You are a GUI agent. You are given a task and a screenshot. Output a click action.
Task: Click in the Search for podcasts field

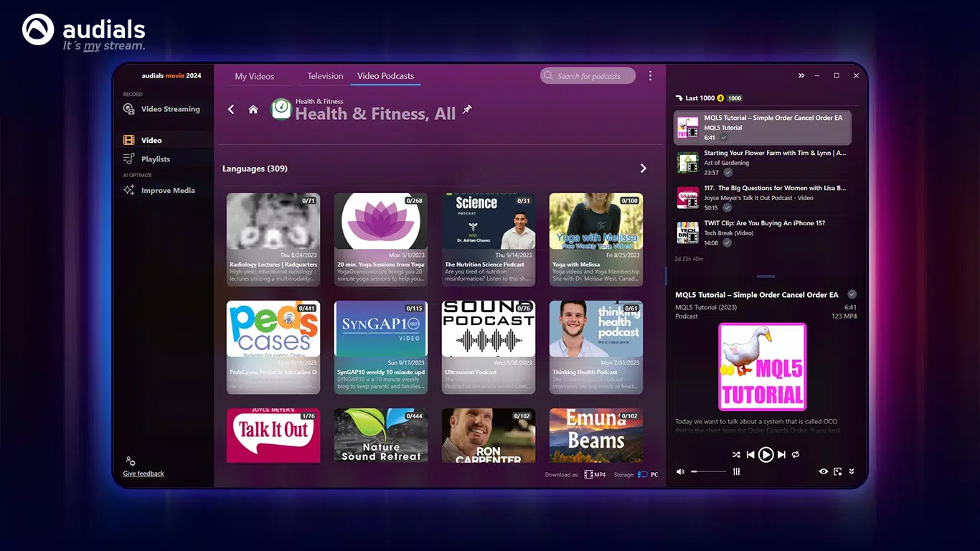tap(588, 75)
